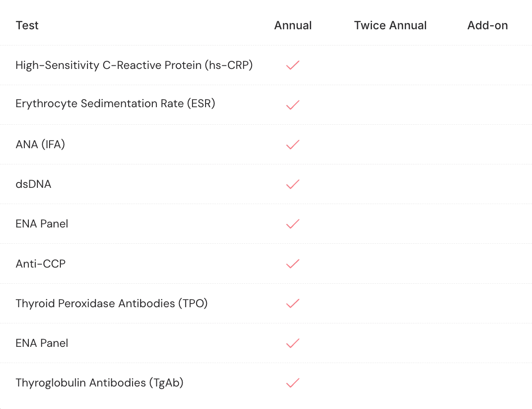Select the Annual column header

coord(293,25)
